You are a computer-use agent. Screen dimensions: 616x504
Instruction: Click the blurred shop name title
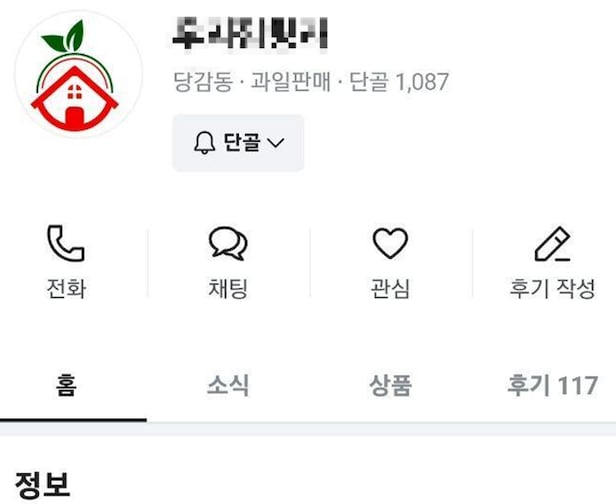(250, 33)
